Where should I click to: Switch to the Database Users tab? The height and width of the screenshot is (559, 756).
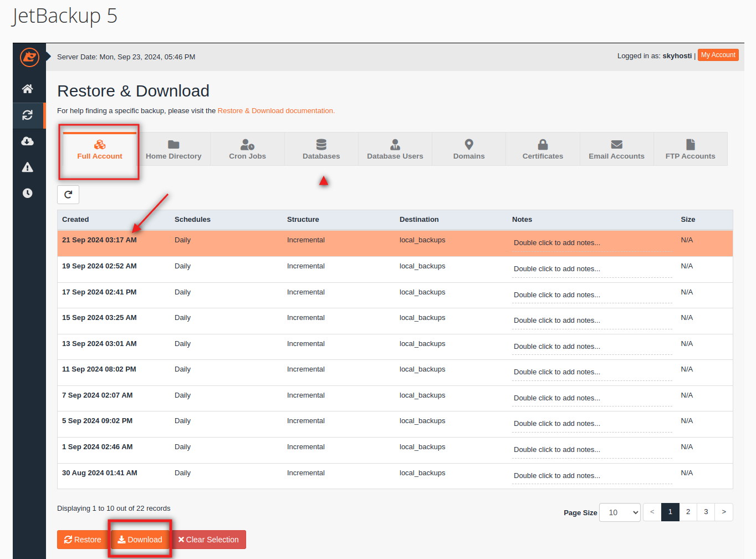pyautogui.click(x=395, y=149)
